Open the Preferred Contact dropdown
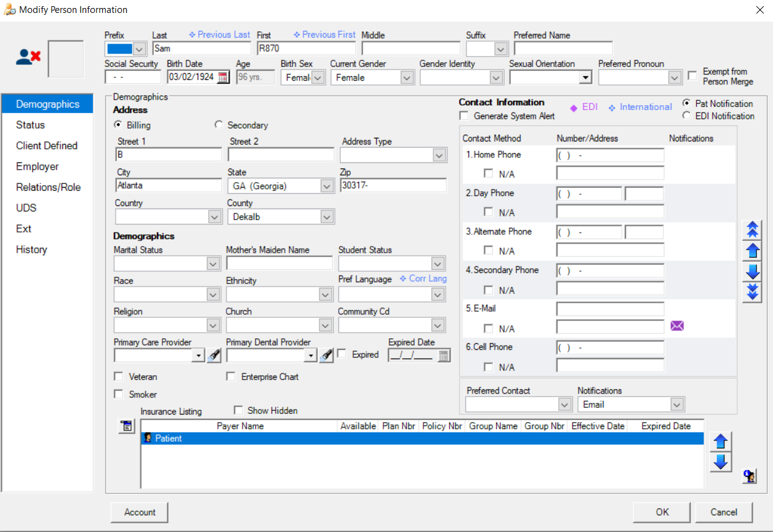The image size is (773, 532). (565, 404)
